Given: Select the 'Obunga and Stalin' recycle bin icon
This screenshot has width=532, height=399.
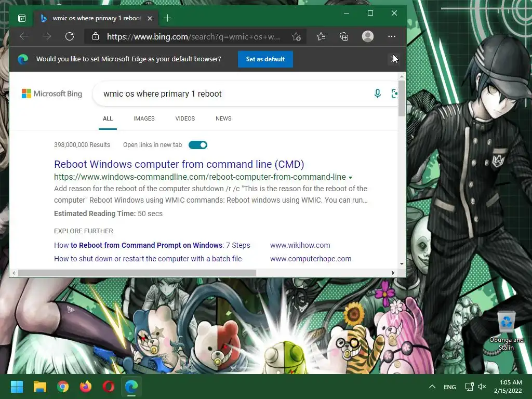Looking at the screenshot, I should (x=506, y=330).
